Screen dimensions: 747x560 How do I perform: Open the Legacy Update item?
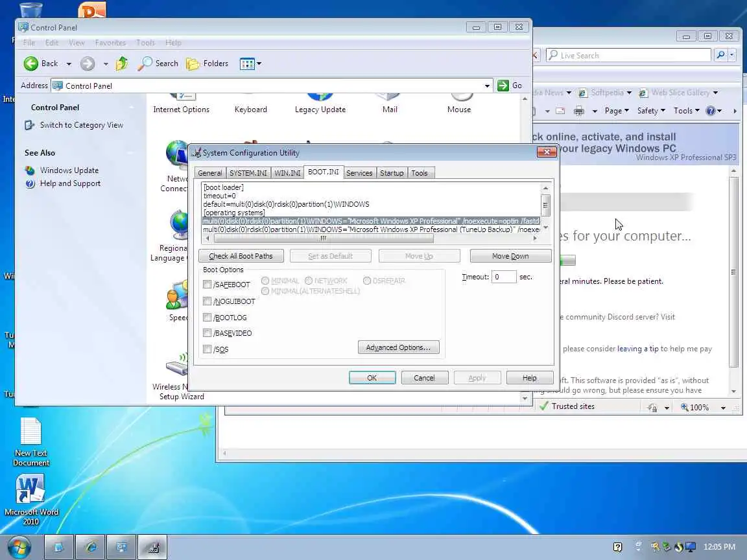pyautogui.click(x=320, y=104)
